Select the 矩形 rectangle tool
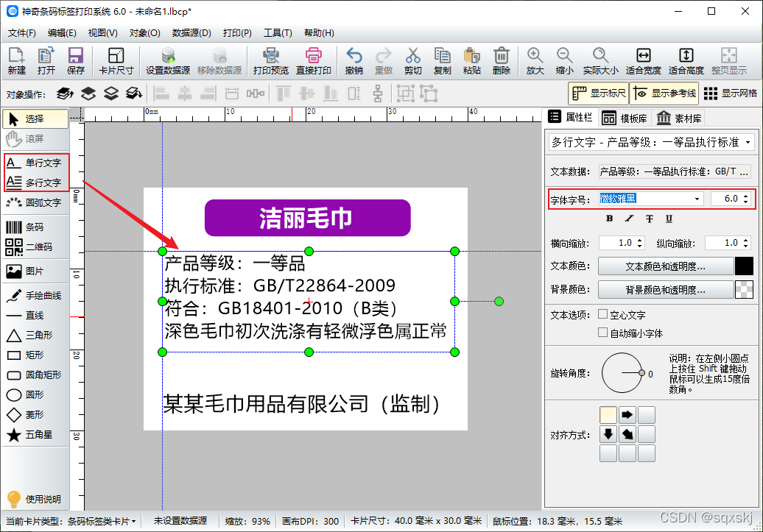763x532 pixels. (35, 355)
